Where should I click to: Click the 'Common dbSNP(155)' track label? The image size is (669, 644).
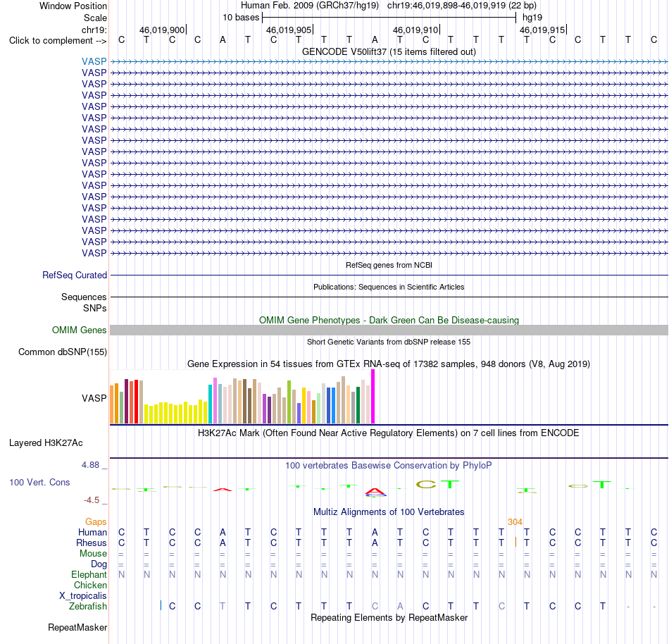(x=63, y=352)
